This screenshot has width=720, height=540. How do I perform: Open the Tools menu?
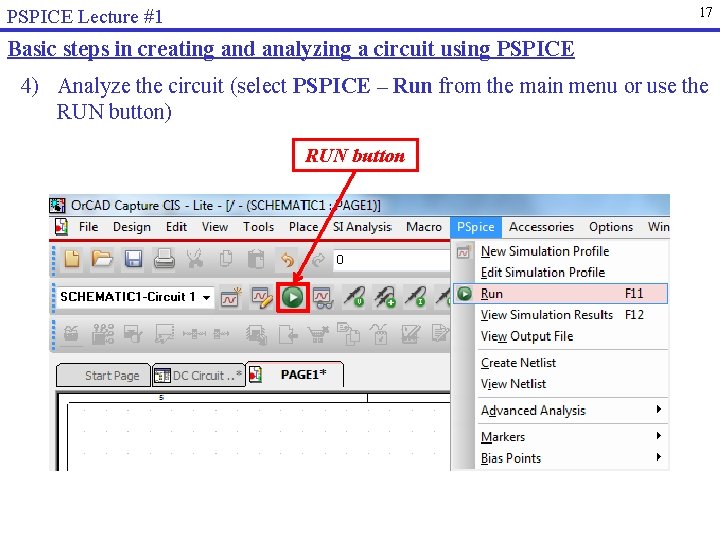coord(258,227)
